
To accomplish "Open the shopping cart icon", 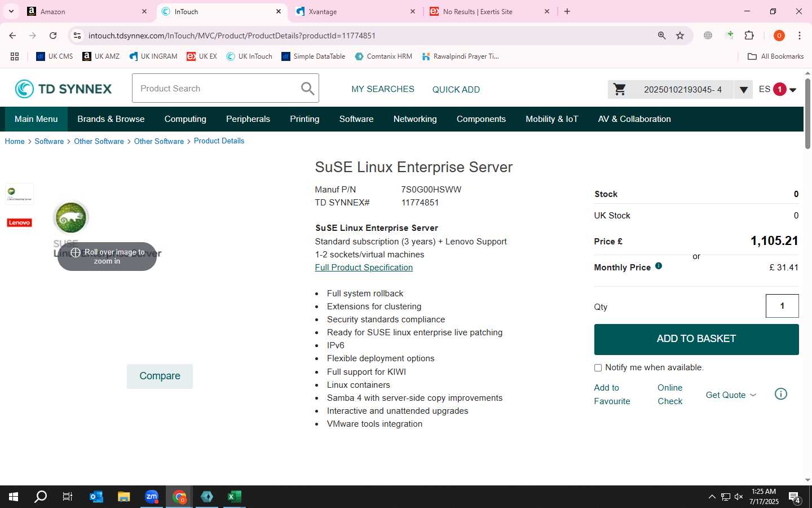I will pos(619,89).
